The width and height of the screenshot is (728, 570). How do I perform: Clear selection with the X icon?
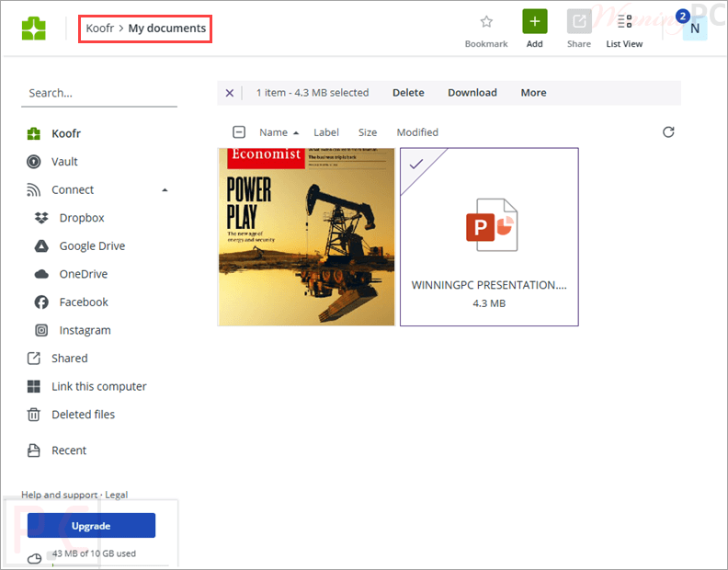[230, 93]
